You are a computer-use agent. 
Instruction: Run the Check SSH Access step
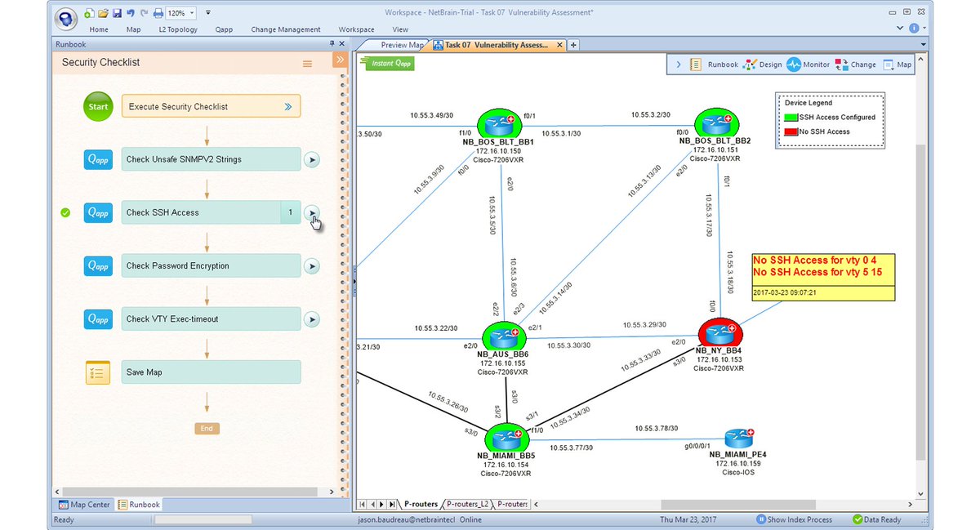[x=312, y=212]
